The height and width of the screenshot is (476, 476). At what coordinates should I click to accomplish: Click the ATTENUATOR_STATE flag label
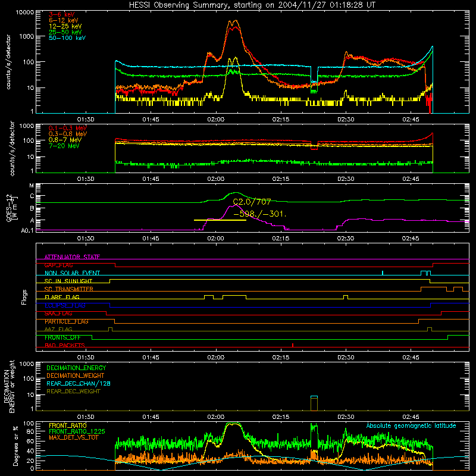[72, 257]
